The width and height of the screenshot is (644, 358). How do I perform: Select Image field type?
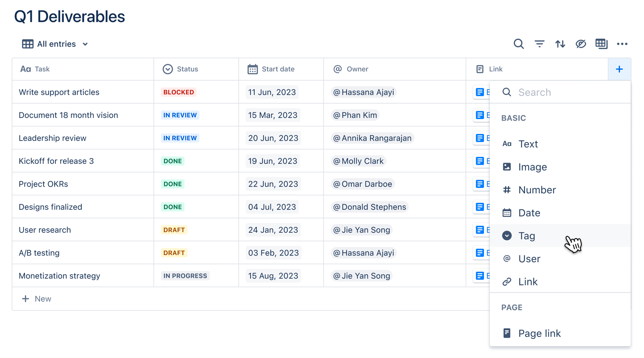(560, 167)
